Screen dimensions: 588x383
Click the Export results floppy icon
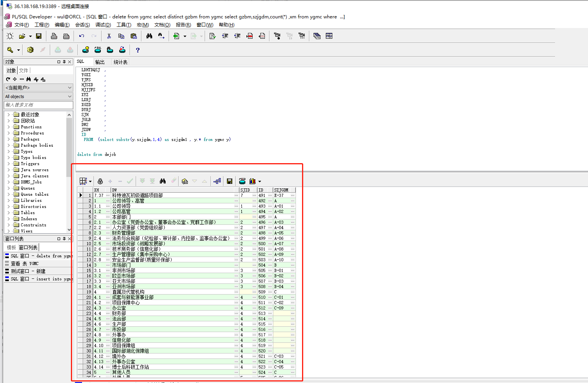pyautogui.click(x=230, y=181)
